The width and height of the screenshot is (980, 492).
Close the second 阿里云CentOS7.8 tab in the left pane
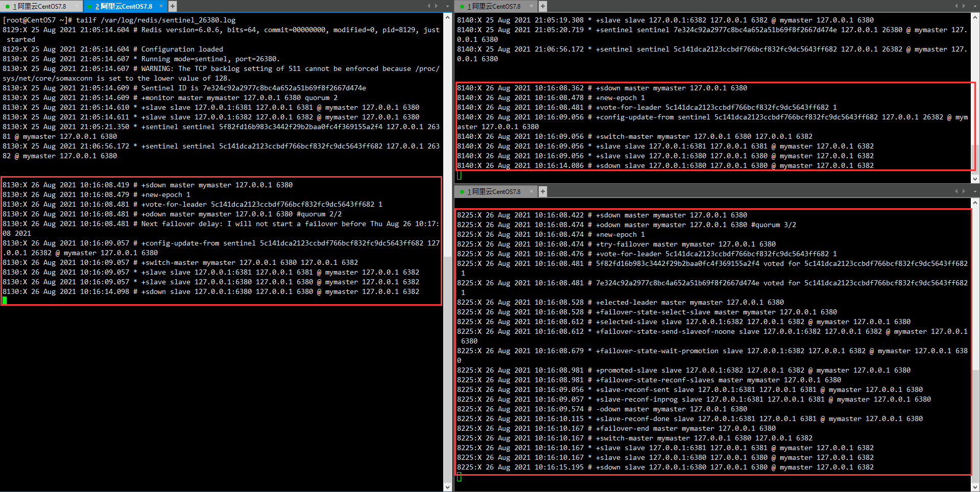pyautogui.click(x=161, y=6)
